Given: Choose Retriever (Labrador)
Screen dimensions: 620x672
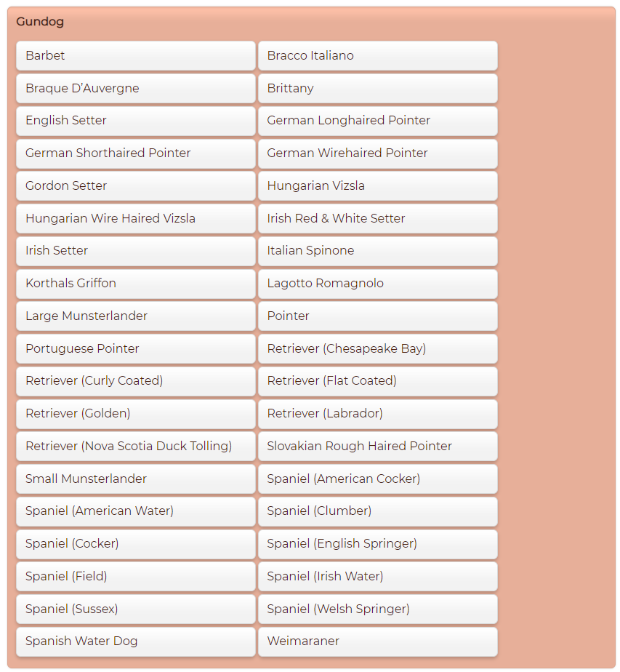Looking at the screenshot, I should click(377, 414).
